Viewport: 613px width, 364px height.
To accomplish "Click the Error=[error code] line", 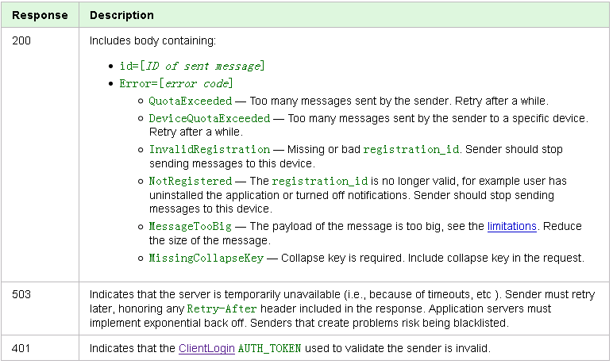I will point(176,83).
